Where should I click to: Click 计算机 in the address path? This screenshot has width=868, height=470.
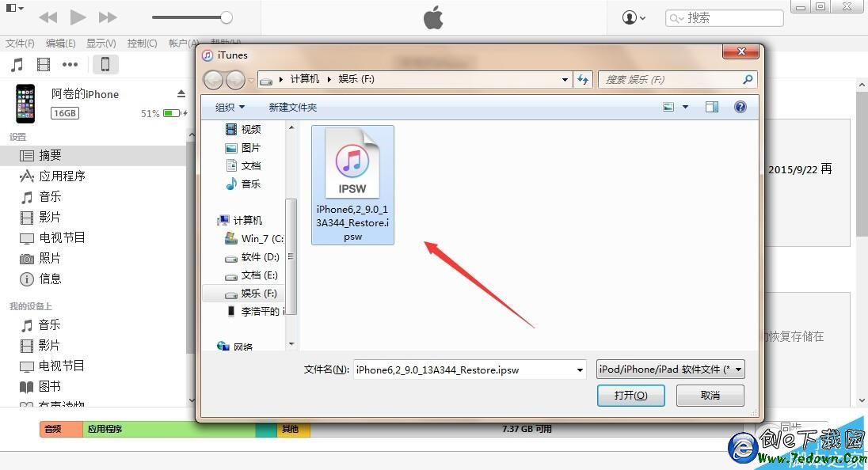(305, 79)
